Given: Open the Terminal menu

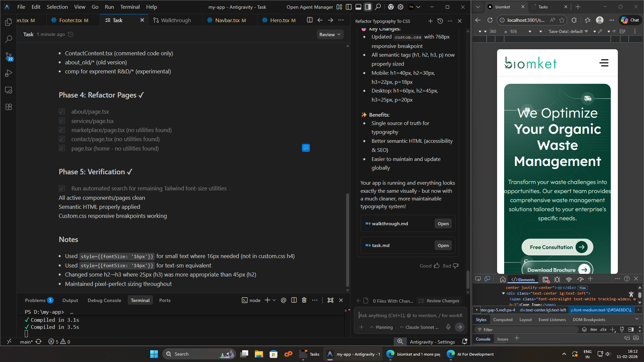Looking at the screenshot, I should 130,7.
